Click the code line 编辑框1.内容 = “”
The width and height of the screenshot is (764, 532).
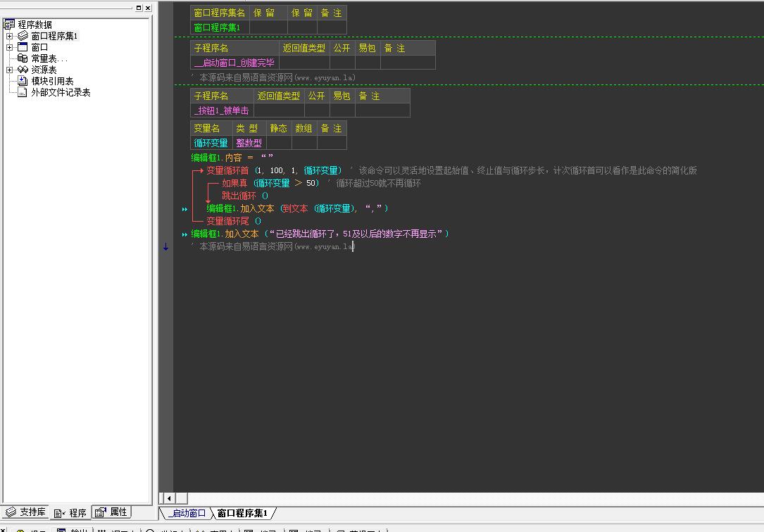pos(232,158)
